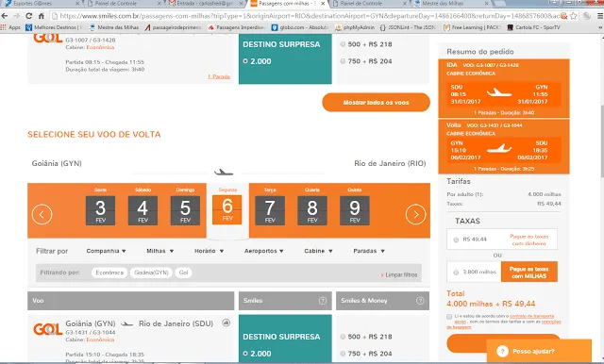604x364 pixels.
Task: Reload the page with browser refresh icon
Action: (28, 16)
